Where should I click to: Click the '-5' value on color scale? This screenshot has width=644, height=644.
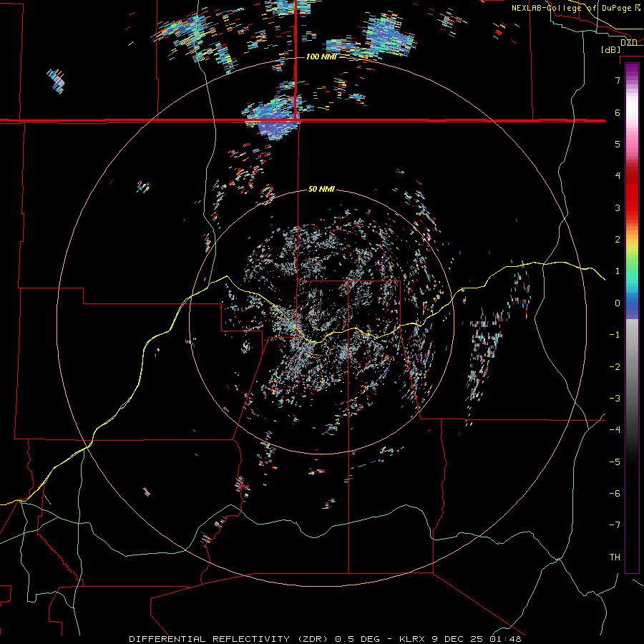point(615,462)
